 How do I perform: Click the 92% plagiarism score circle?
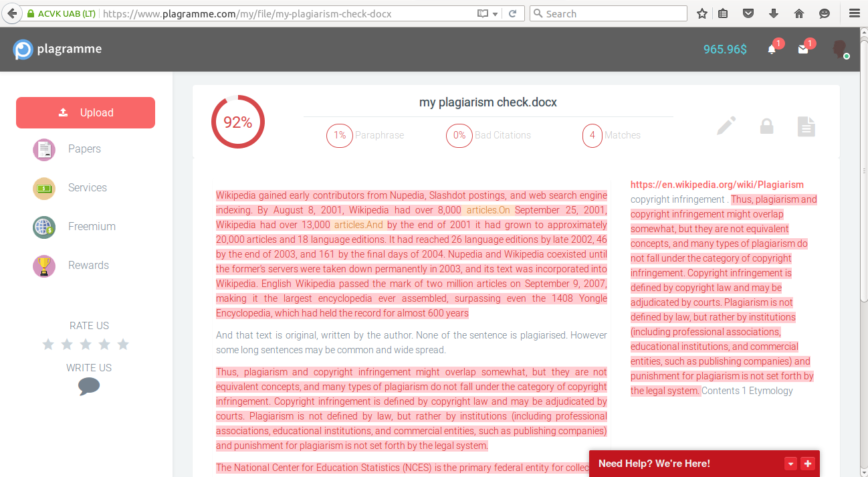click(238, 122)
